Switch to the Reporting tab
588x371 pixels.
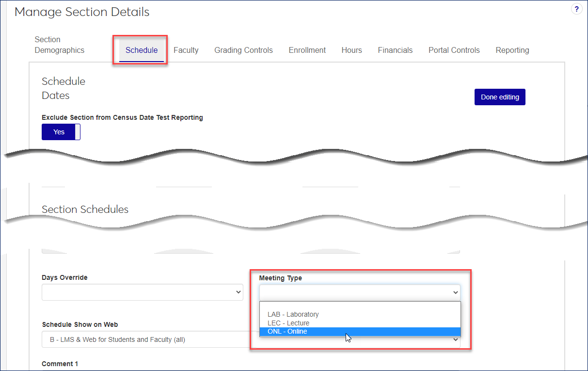(x=512, y=50)
